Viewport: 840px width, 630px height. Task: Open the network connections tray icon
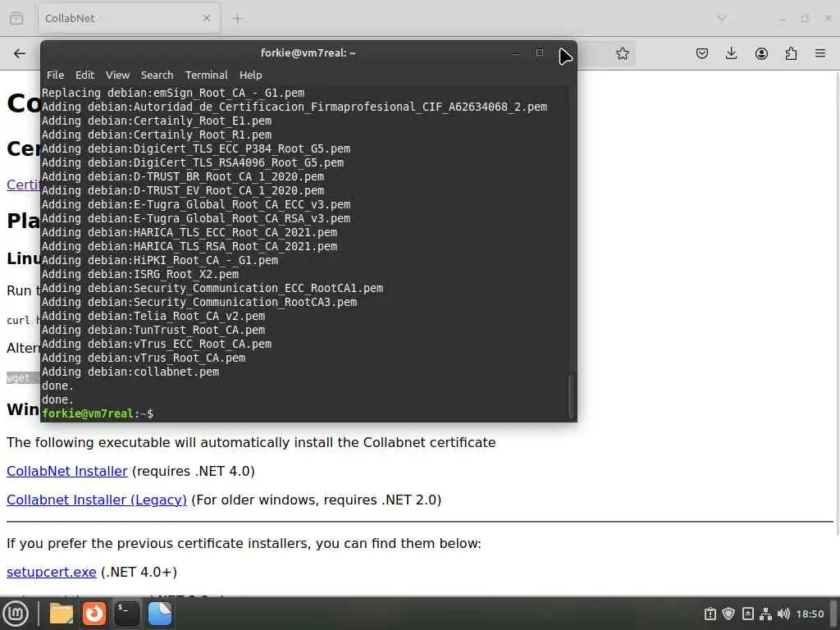[765, 614]
